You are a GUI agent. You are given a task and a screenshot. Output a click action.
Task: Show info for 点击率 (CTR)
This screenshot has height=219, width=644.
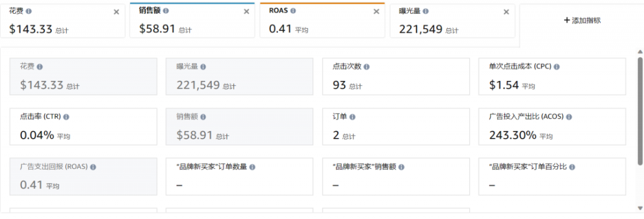coord(66,117)
